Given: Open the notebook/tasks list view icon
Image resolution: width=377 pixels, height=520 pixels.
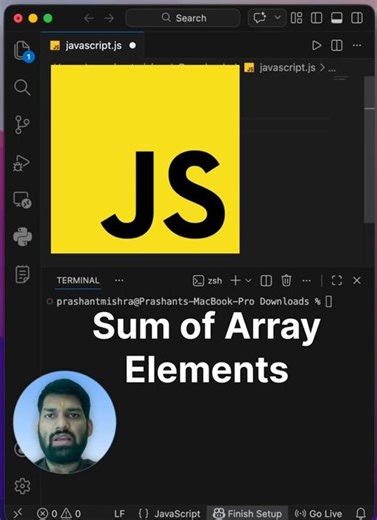Looking at the screenshot, I should pos(22,274).
